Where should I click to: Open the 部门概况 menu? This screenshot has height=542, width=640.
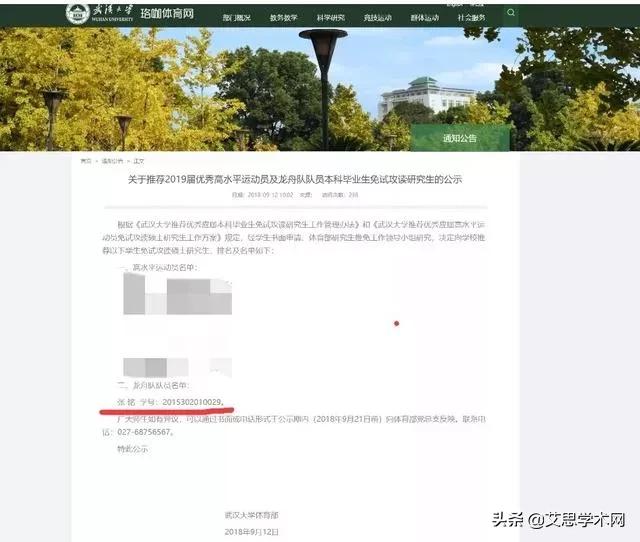pyautogui.click(x=236, y=18)
